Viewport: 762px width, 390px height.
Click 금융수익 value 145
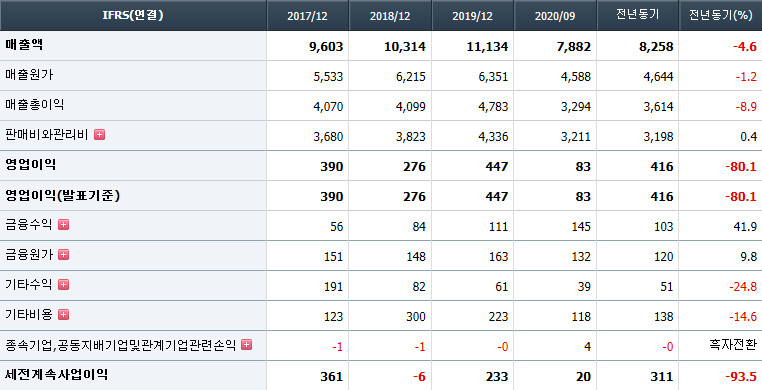point(581,227)
